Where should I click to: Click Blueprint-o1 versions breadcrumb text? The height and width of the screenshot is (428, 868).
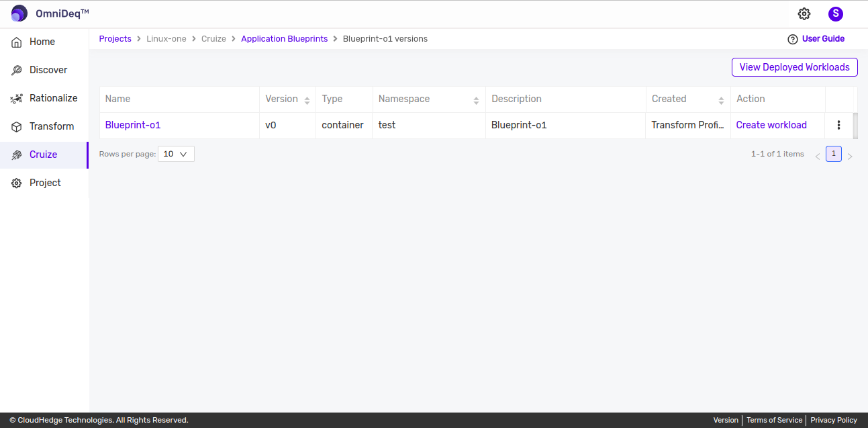[385, 39]
